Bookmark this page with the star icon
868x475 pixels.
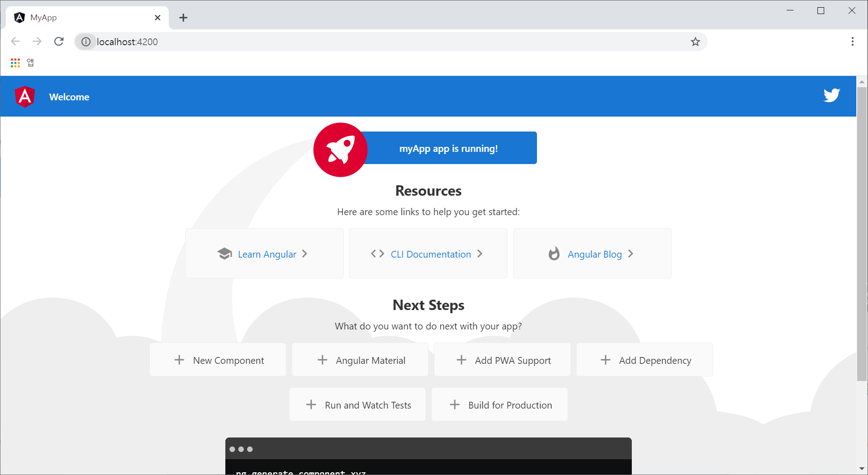click(x=695, y=42)
